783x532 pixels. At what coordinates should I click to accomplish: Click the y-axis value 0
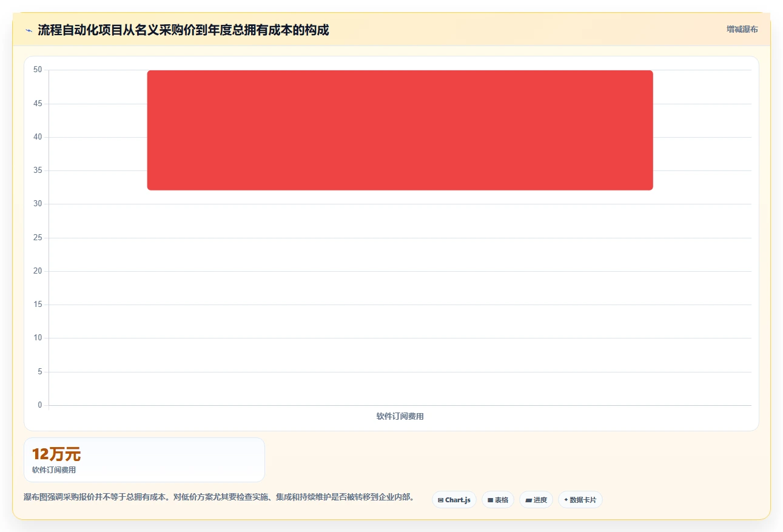(x=40, y=405)
